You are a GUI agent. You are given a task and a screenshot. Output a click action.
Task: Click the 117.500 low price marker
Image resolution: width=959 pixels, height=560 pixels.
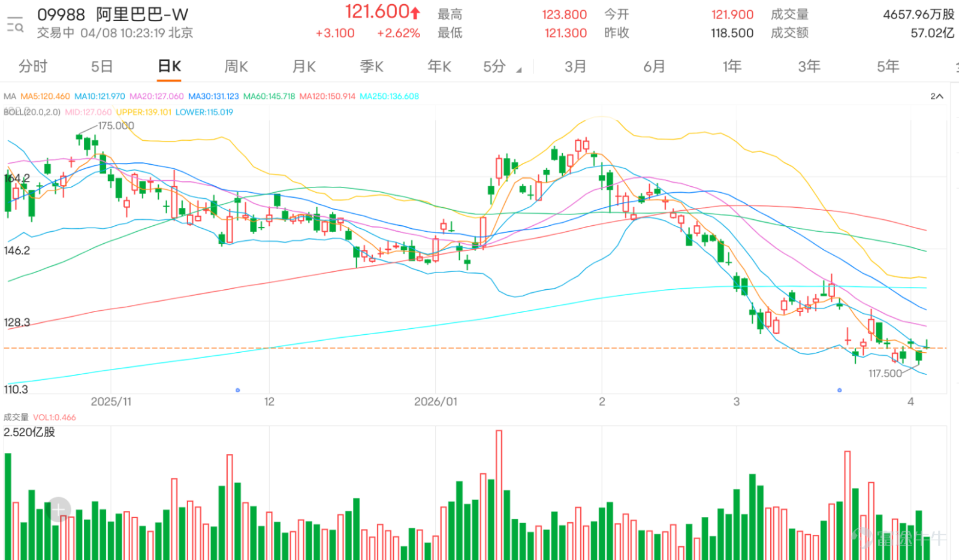point(885,374)
